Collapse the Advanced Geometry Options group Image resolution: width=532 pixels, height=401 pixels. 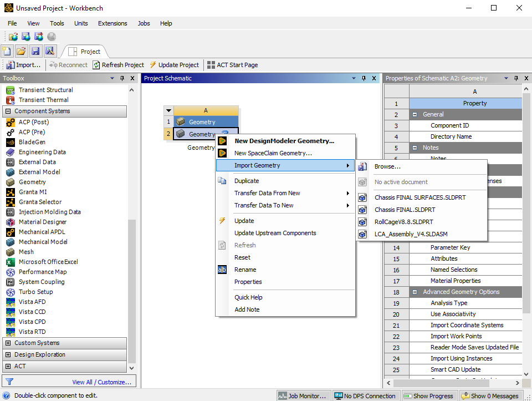[415, 292]
